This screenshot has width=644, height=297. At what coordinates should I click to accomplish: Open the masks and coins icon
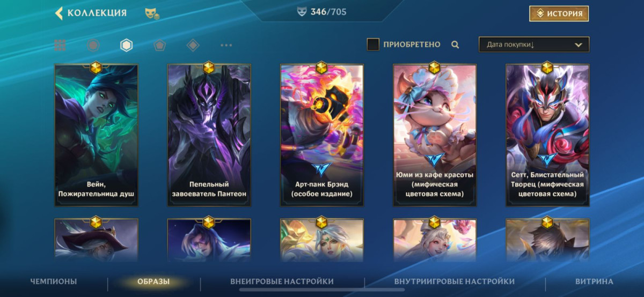pyautogui.click(x=152, y=13)
